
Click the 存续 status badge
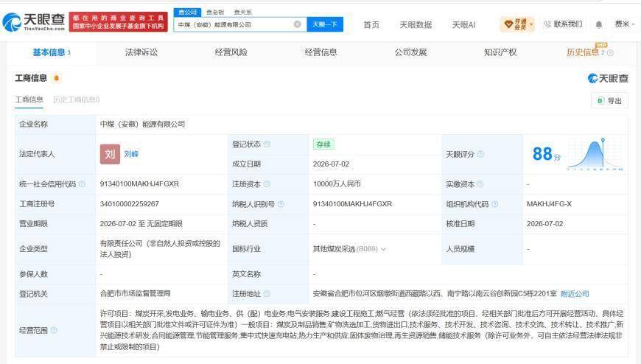323,144
